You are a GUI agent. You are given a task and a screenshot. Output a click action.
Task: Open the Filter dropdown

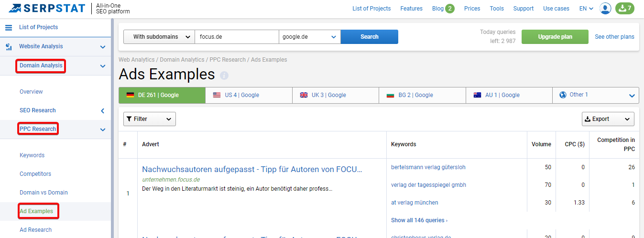[150, 119]
